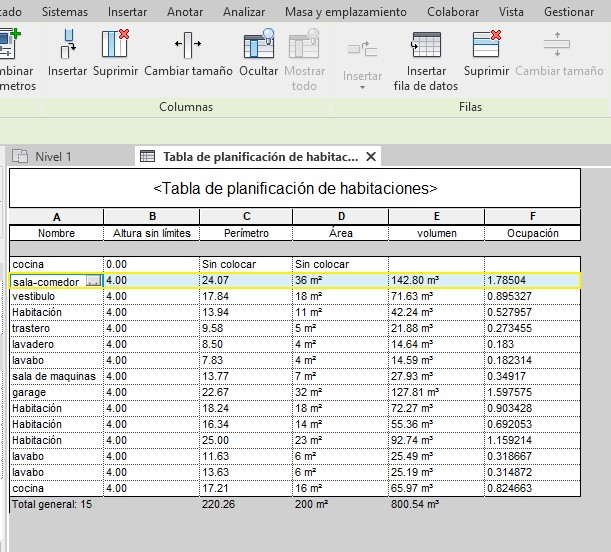Click the Combinar parámetros icon

pos(10,44)
